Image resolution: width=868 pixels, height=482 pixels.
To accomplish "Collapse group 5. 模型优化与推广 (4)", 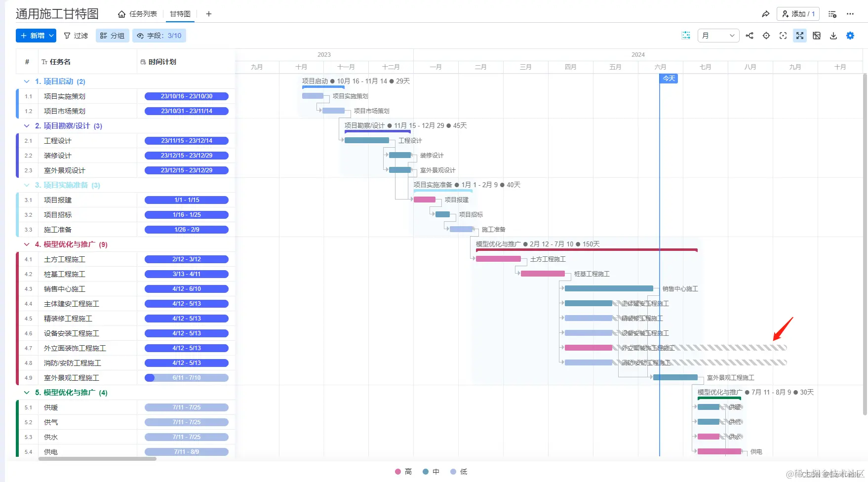I will (27, 393).
